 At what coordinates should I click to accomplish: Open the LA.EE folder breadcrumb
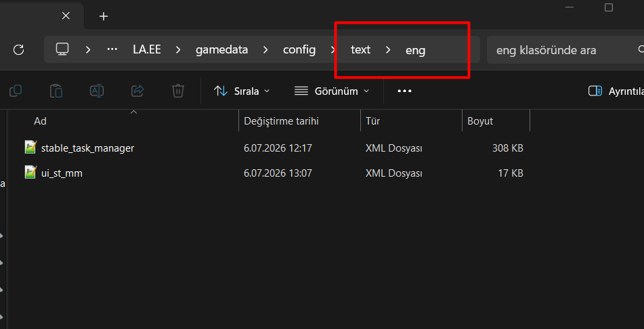coord(147,49)
